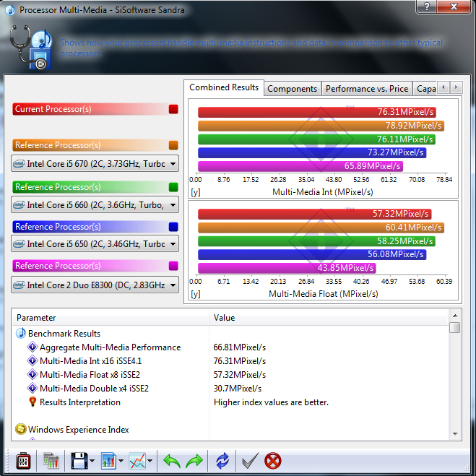
Task: Click the green back arrow icon
Action: [172, 461]
